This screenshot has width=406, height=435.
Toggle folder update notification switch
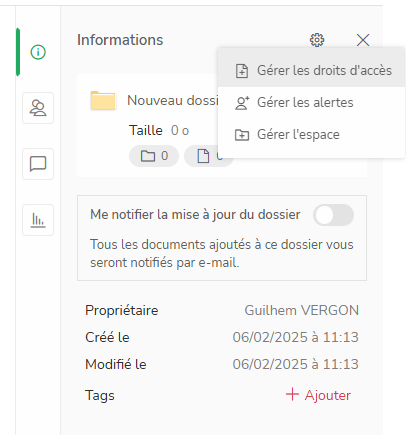tap(333, 215)
